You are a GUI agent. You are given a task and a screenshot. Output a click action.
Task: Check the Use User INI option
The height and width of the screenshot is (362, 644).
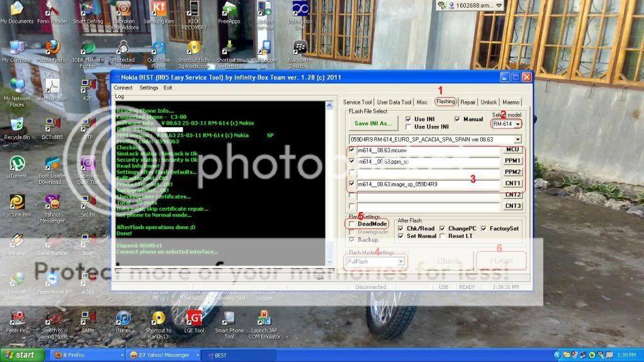tap(409, 127)
